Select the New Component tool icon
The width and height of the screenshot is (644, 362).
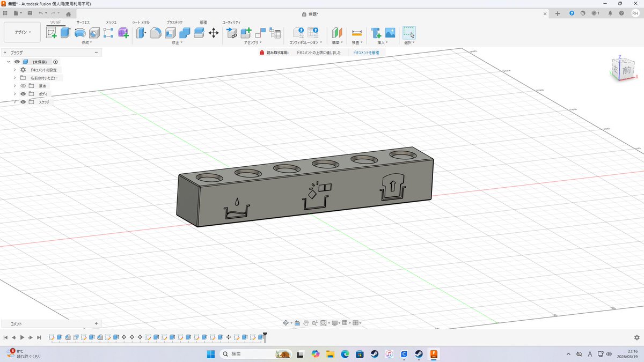[246, 33]
